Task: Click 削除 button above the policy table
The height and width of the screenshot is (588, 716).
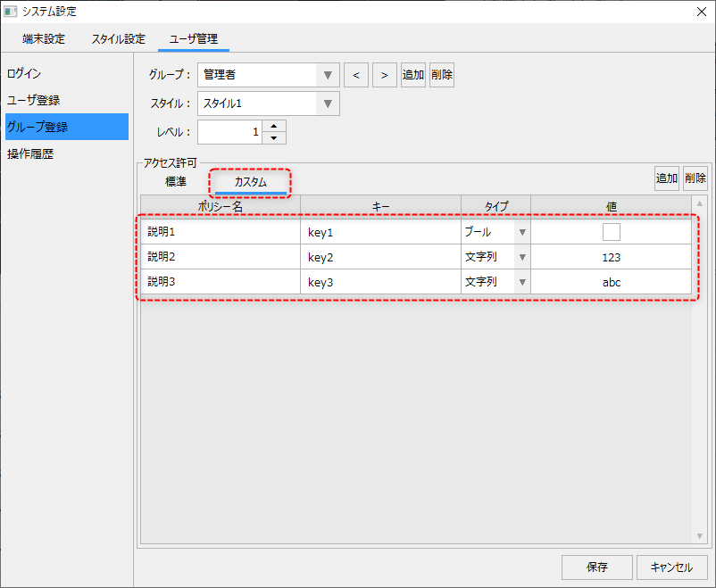Action: coord(695,178)
